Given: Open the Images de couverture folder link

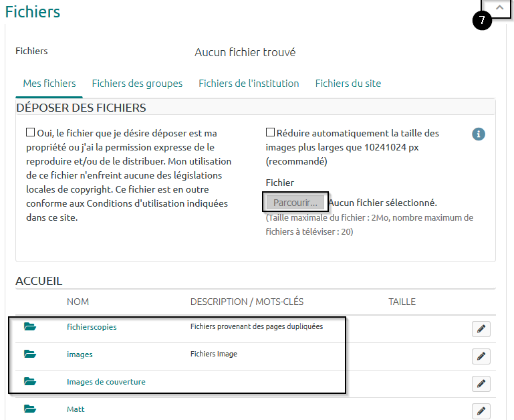Looking at the screenshot, I should [106, 382].
